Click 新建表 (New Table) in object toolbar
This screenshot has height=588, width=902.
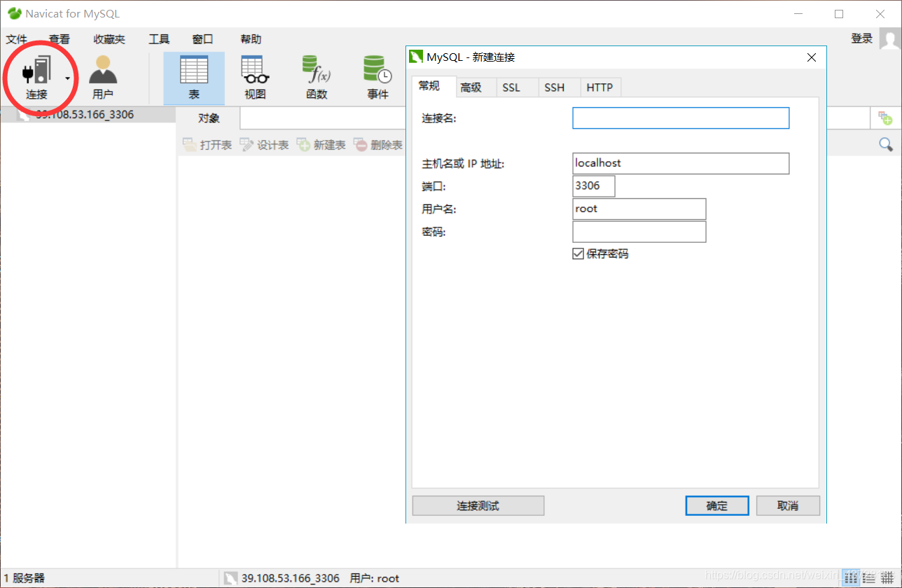coord(321,145)
